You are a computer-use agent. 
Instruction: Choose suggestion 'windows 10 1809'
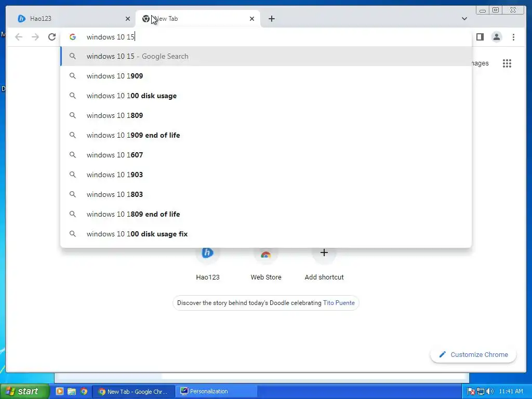tap(266, 115)
